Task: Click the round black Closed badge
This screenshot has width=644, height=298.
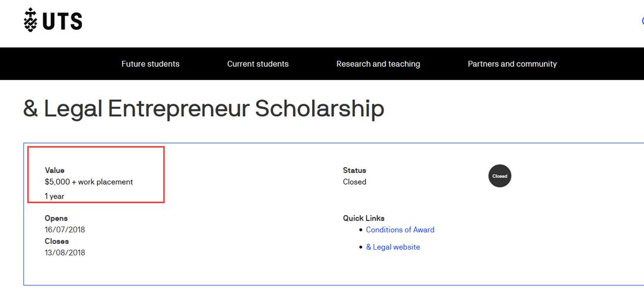Action: tap(500, 176)
